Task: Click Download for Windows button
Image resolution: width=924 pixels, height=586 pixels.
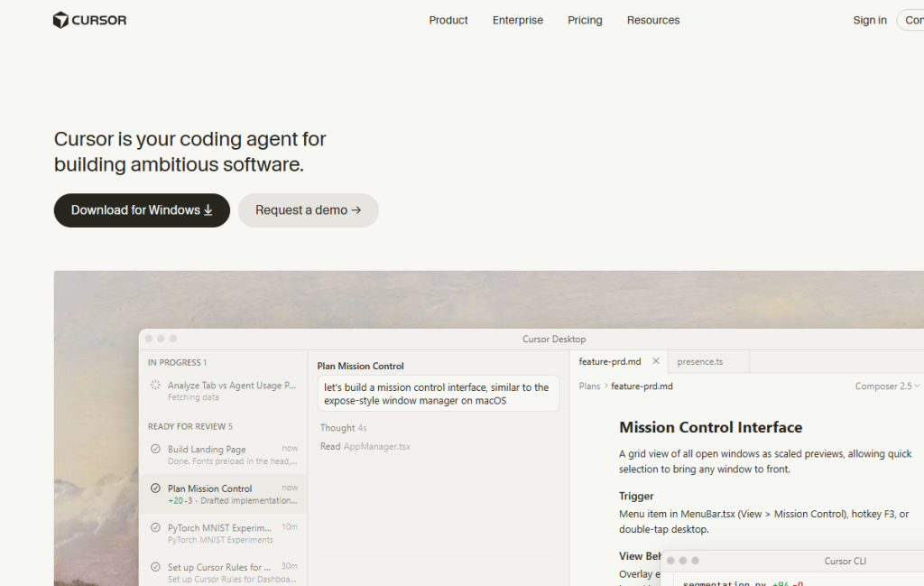Action: tap(142, 210)
